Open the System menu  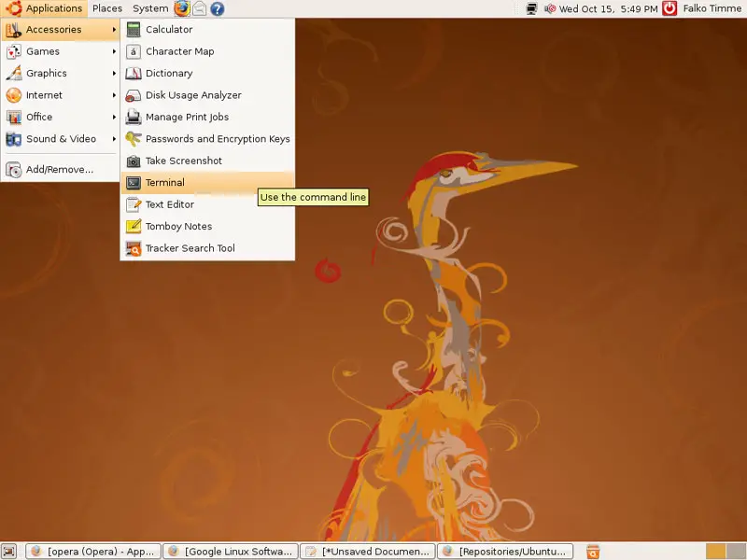tap(150, 8)
